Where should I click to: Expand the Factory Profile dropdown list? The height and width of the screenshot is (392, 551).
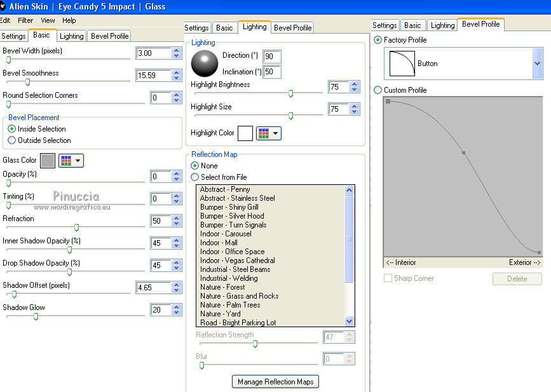(537, 64)
